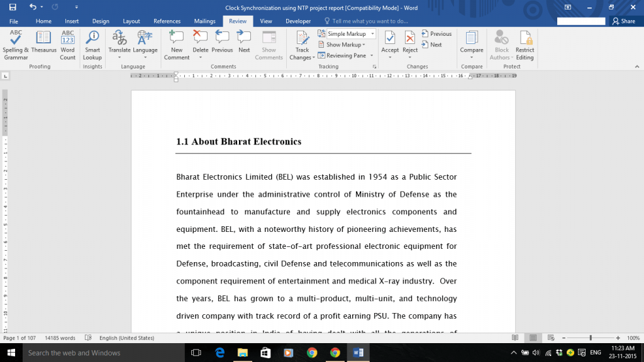Switch to the Mailings ribbon tab

coord(204,21)
